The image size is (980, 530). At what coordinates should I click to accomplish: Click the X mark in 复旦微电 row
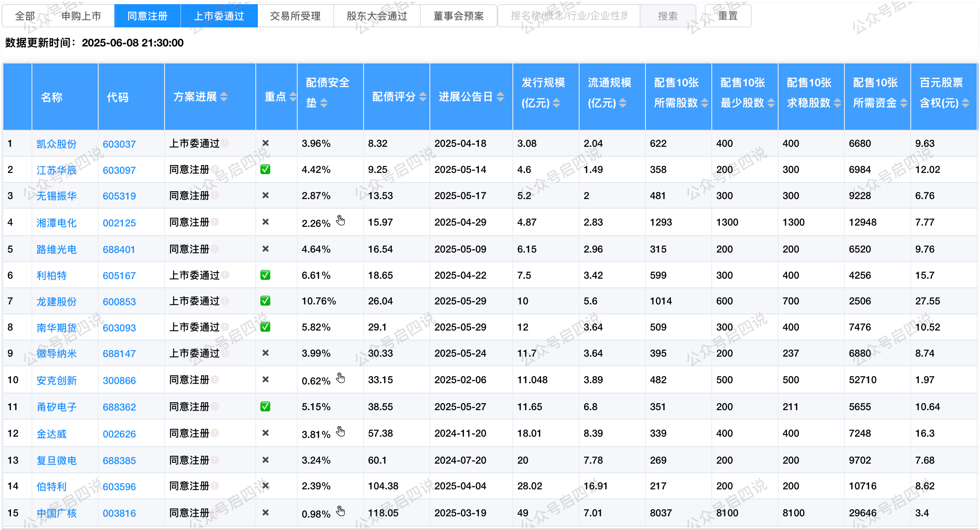(x=266, y=460)
